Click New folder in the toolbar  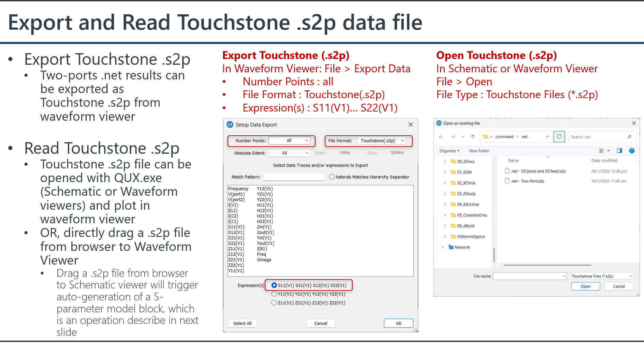479,151
